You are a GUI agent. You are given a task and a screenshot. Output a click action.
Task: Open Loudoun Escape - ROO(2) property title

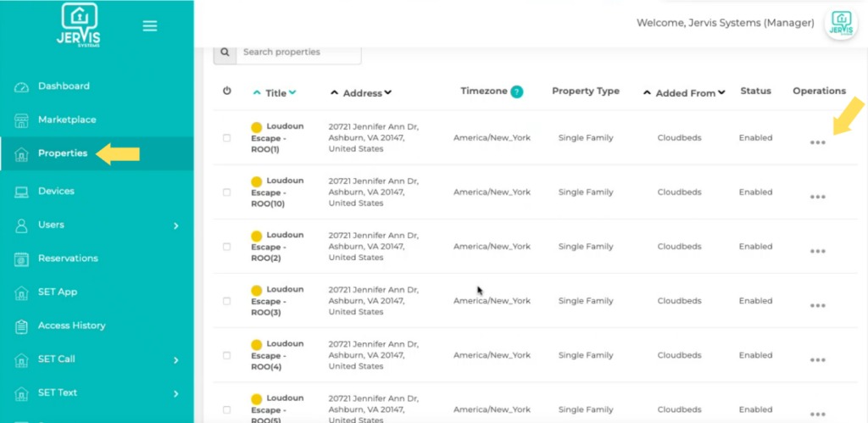coord(277,247)
